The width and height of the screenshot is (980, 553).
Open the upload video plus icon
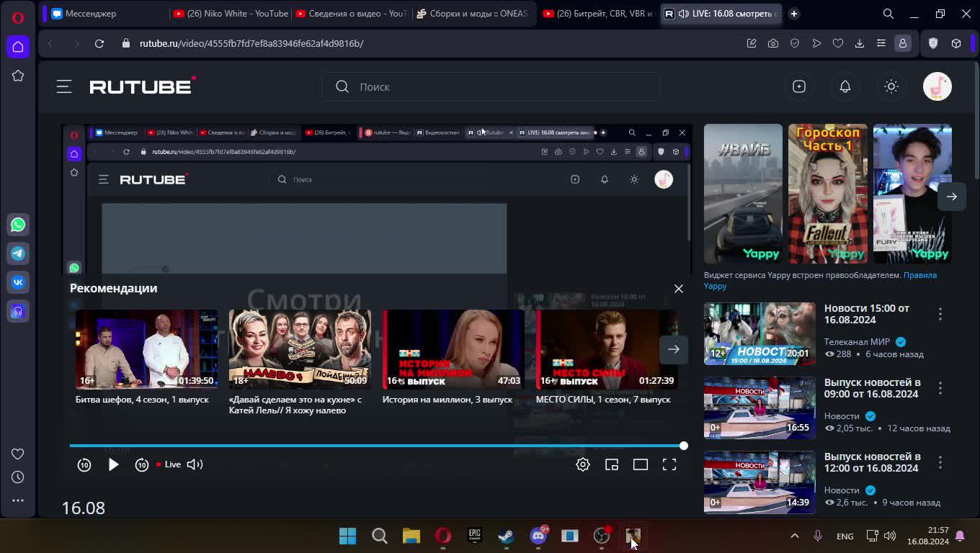[799, 86]
